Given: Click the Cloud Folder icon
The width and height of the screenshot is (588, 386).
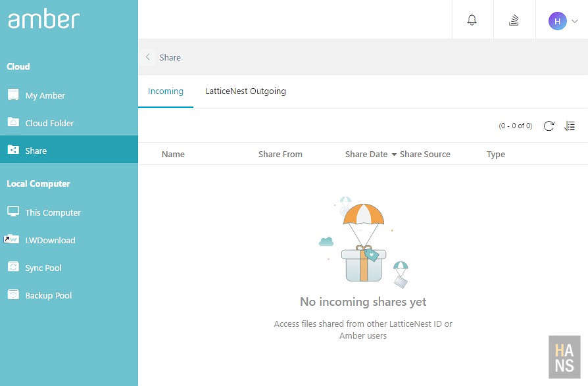Looking at the screenshot, I should click(x=13, y=122).
